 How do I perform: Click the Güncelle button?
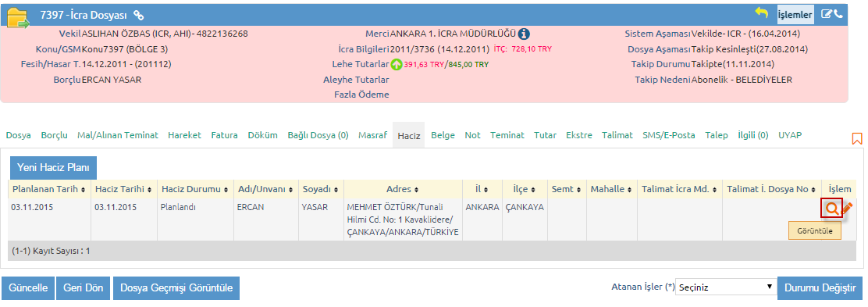click(x=28, y=288)
